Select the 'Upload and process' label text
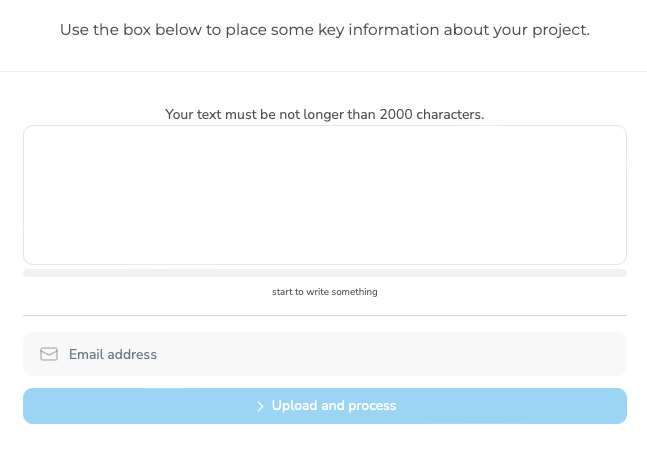This screenshot has height=451, width=647. (334, 406)
